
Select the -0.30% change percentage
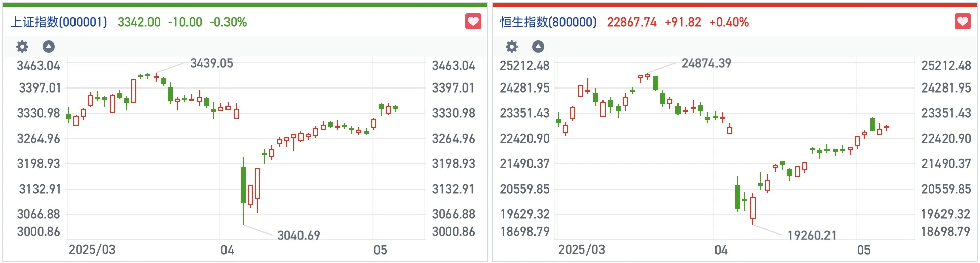228,22
